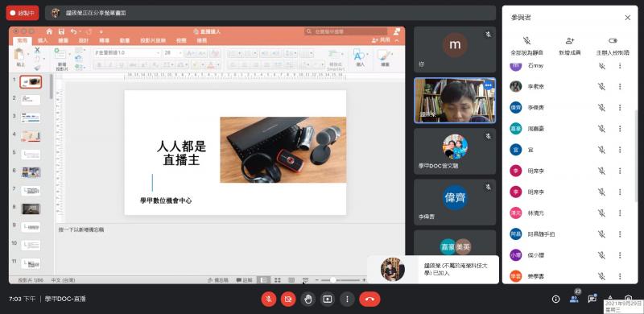Leave the call with the red hang-up button
Viewport: 644px width, 314px height.
point(369,300)
